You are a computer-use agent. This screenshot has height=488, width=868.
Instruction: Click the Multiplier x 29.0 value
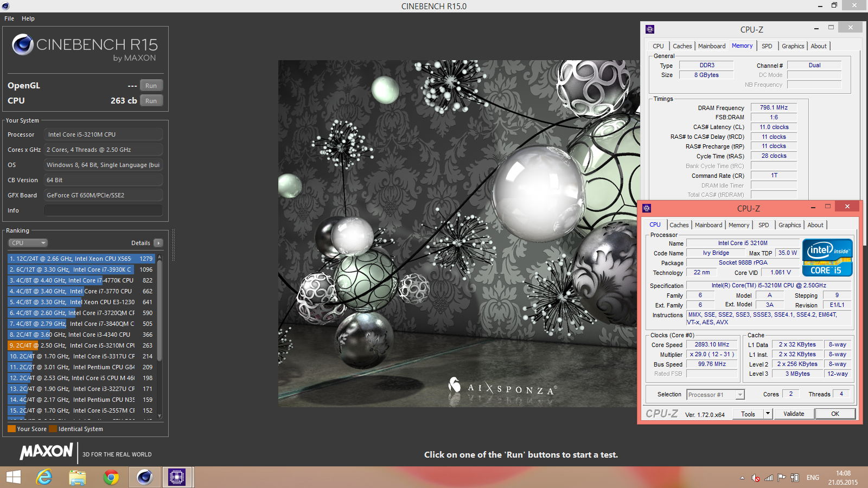click(x=712, y=355)
